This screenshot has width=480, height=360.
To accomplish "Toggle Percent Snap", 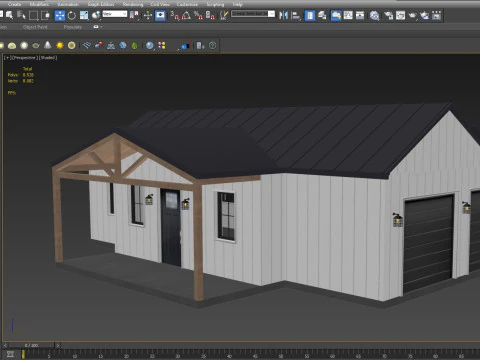I will click(198, 15).
